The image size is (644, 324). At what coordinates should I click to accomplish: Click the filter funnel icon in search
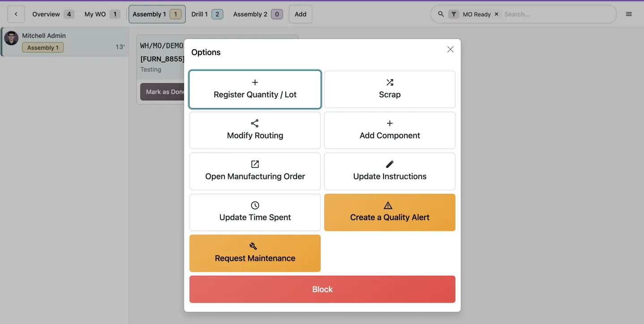[x=454, y=14]
